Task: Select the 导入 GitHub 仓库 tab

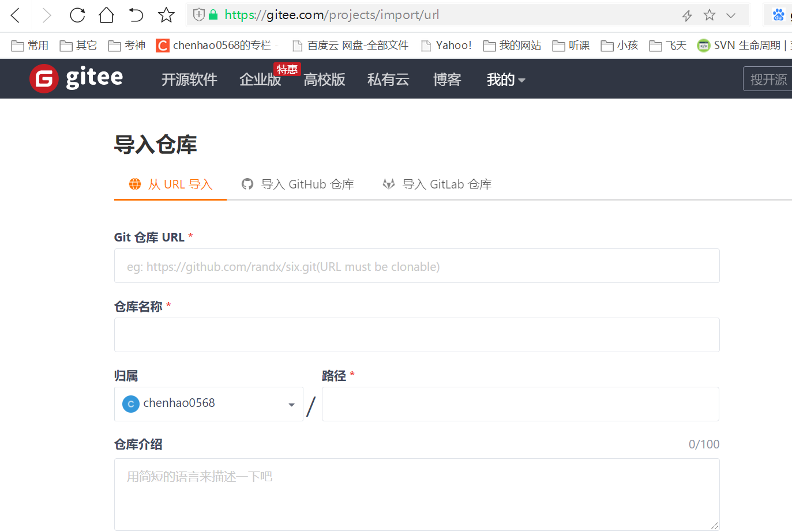Action: click(298, 184)
